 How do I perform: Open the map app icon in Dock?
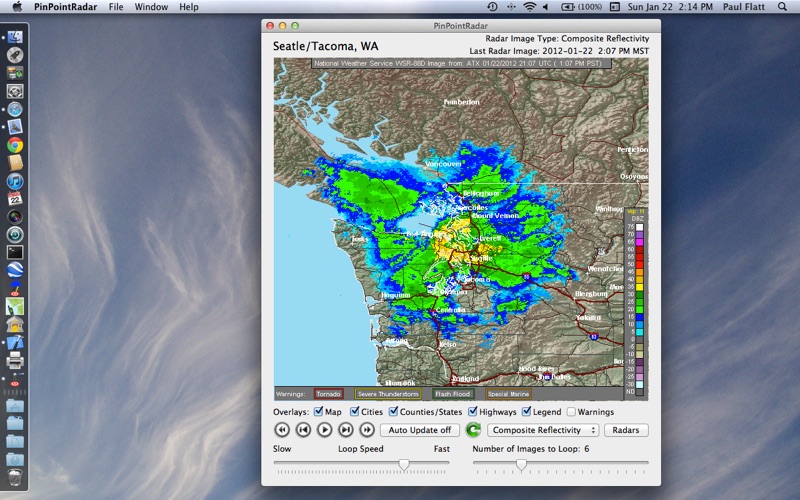[15, 306]
